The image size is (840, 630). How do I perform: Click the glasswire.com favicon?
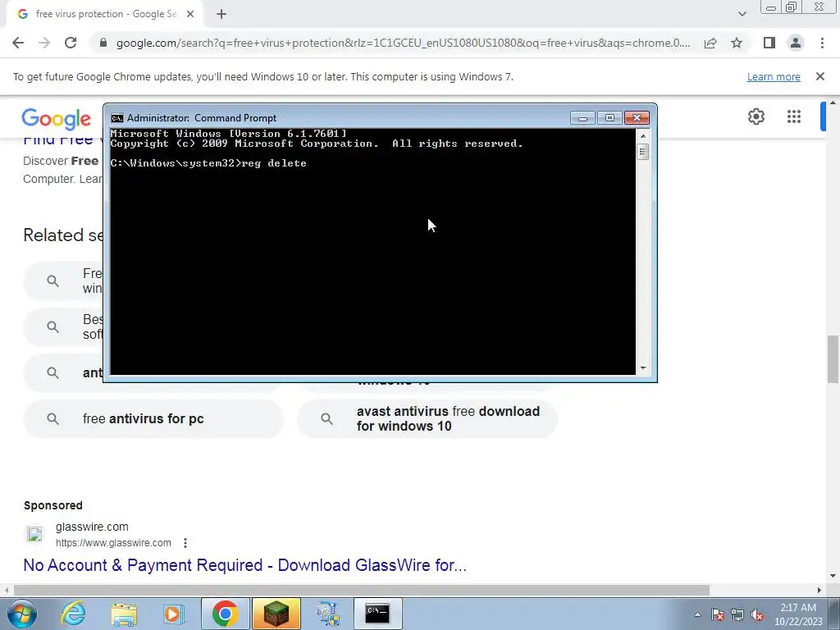(x=34, y=534)
